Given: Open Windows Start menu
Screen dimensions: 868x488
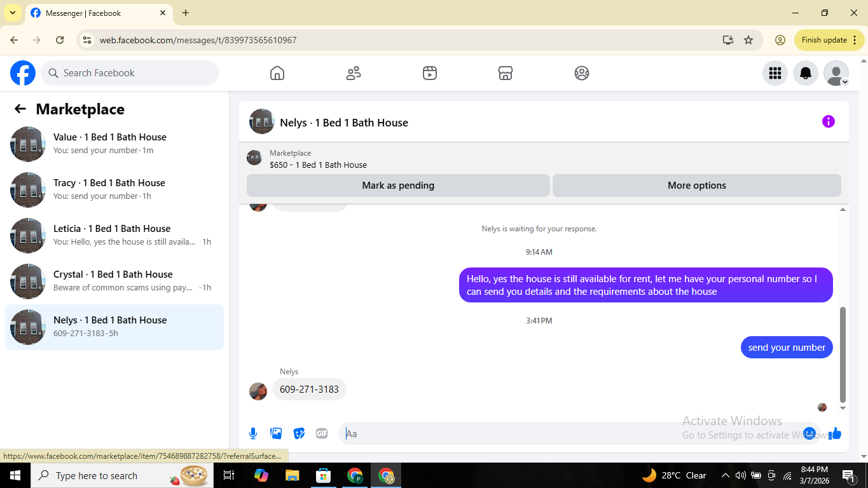Looking at the screenshot, I should tap(15, 475).
